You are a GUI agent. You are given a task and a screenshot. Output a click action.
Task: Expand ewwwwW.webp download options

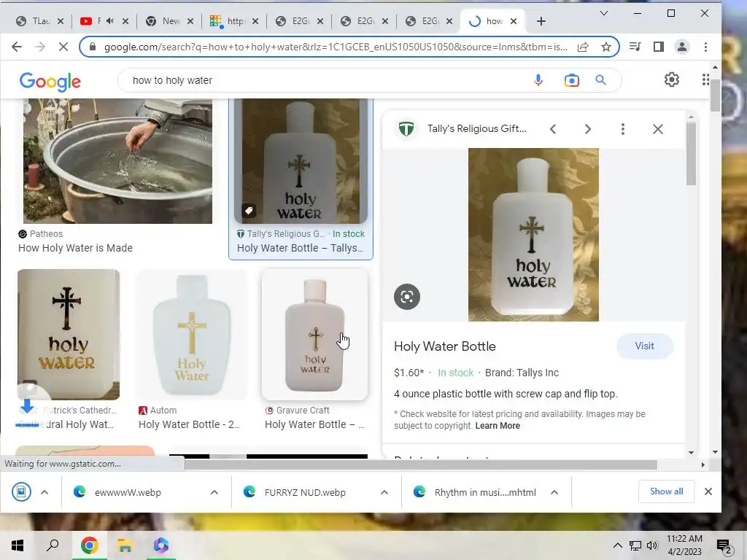point(214,492)
